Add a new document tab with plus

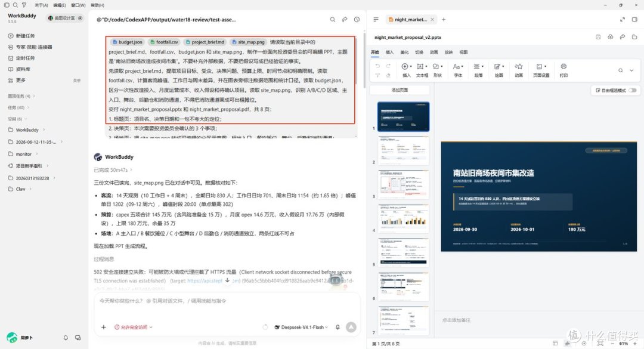coord(444,19)
